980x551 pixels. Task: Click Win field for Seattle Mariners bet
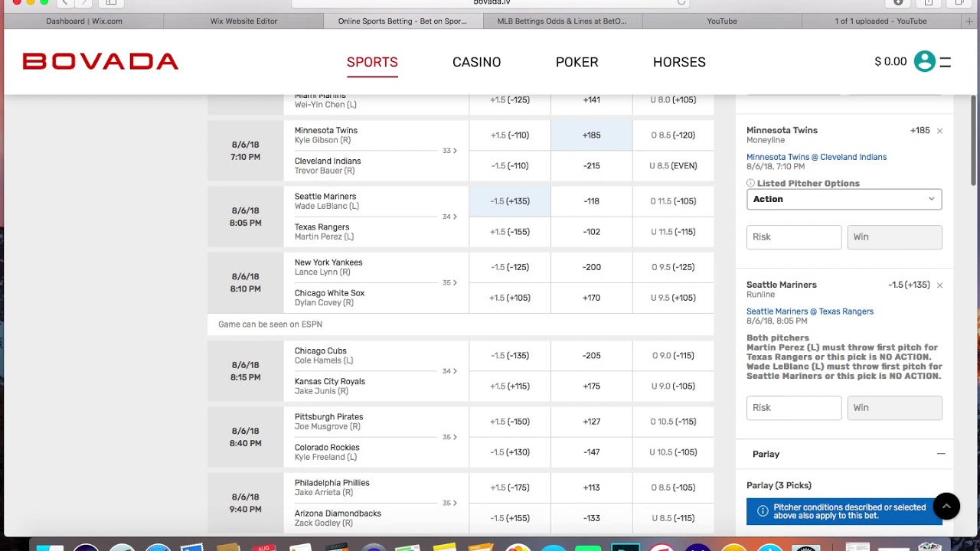[894, 408]
